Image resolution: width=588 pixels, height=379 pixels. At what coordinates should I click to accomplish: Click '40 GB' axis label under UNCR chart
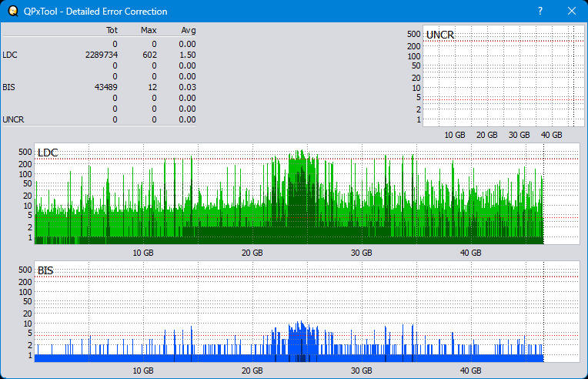(552, 135)
